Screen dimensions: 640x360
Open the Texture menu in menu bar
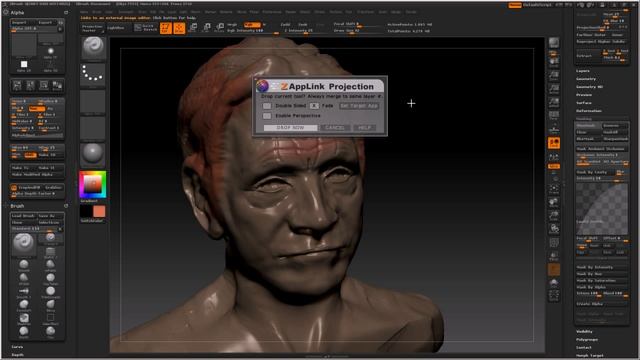point(336,12)
